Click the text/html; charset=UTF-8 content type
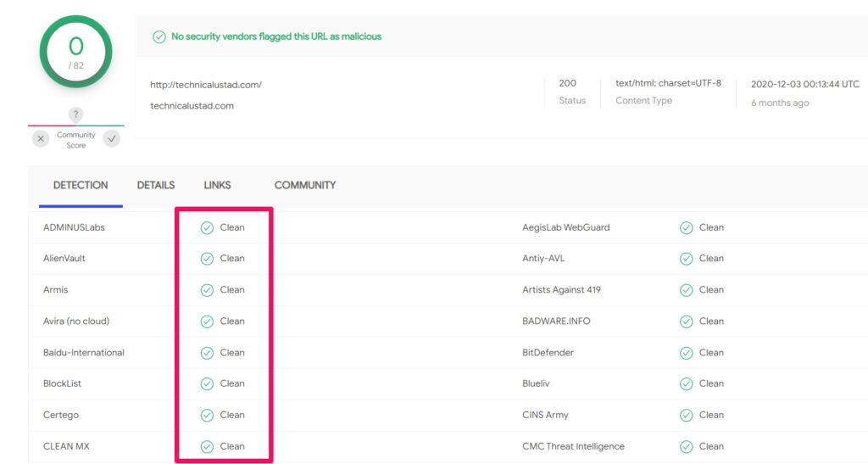The height and width of the screenshot is (464, 868). [x=669, y=83]
